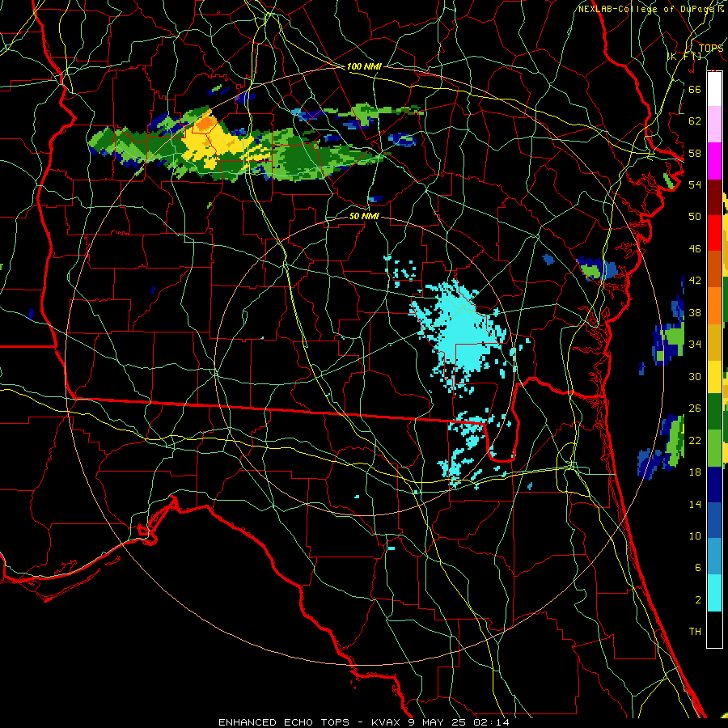The image size is (728, 728).
Task: Click the 62 legend value
Action: 695,121
